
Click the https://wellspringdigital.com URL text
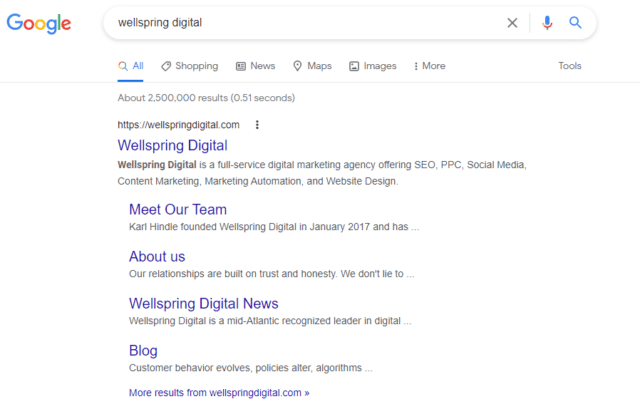[x=178, y=125]
